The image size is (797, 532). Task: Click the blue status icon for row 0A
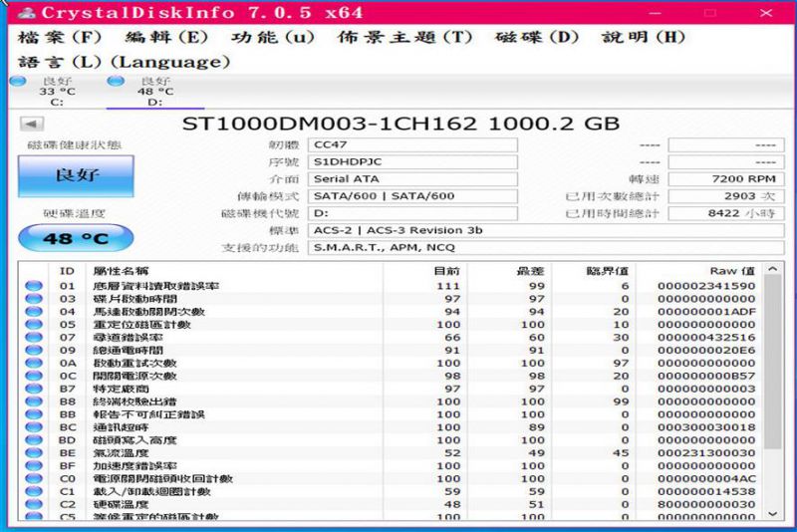click(34, 363)
